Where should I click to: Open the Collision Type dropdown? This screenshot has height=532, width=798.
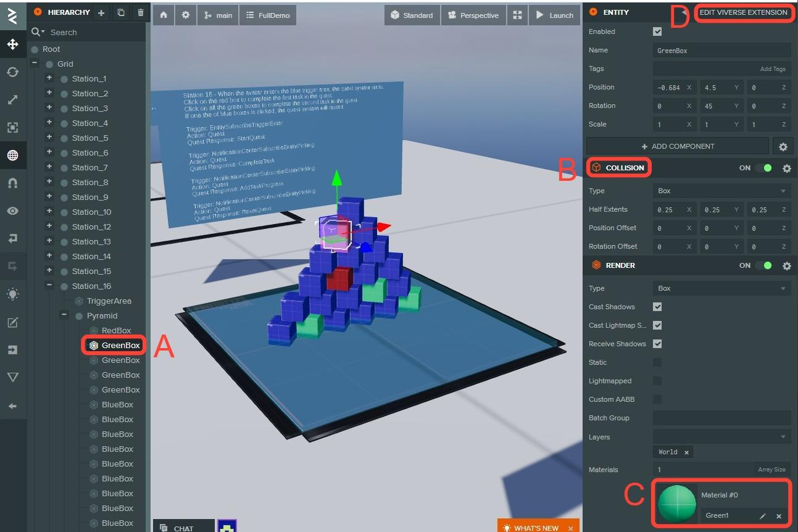(x=721, y=191)
